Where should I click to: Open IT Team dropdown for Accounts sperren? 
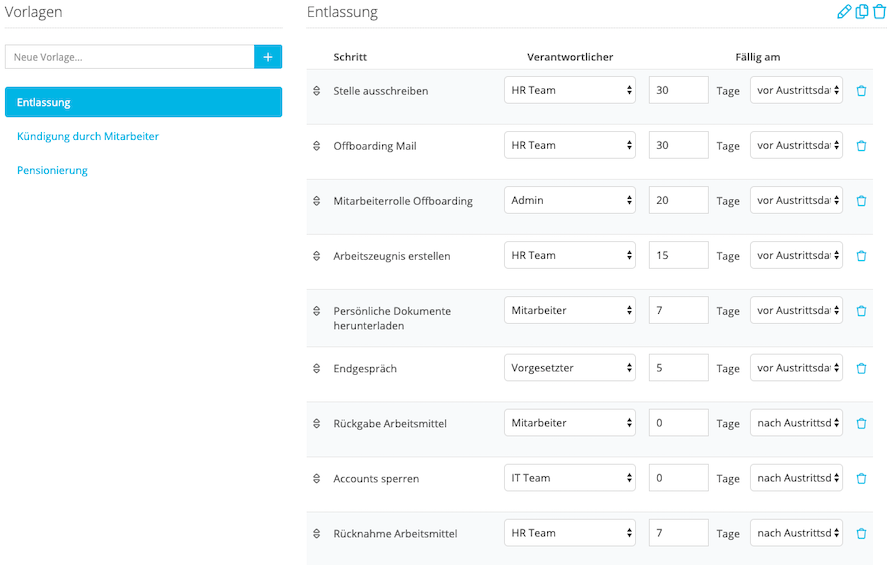(570, 478)
